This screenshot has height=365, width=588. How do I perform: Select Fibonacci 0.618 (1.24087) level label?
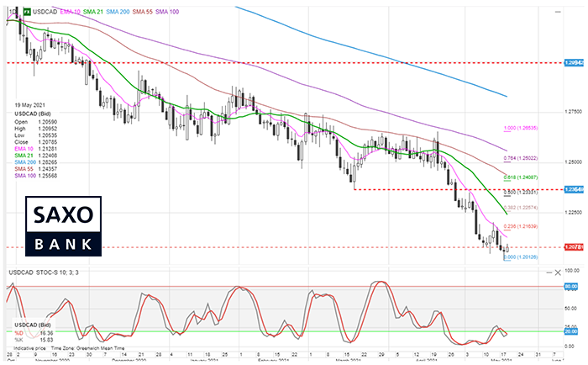click(521, 177)
